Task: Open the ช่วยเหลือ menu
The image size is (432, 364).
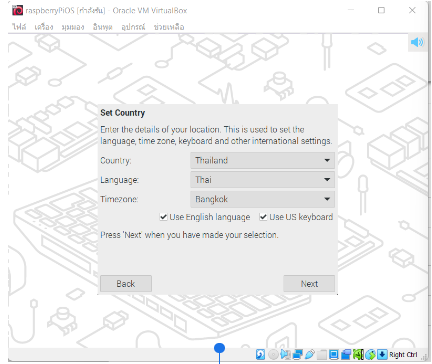Action: click(169, 27)
